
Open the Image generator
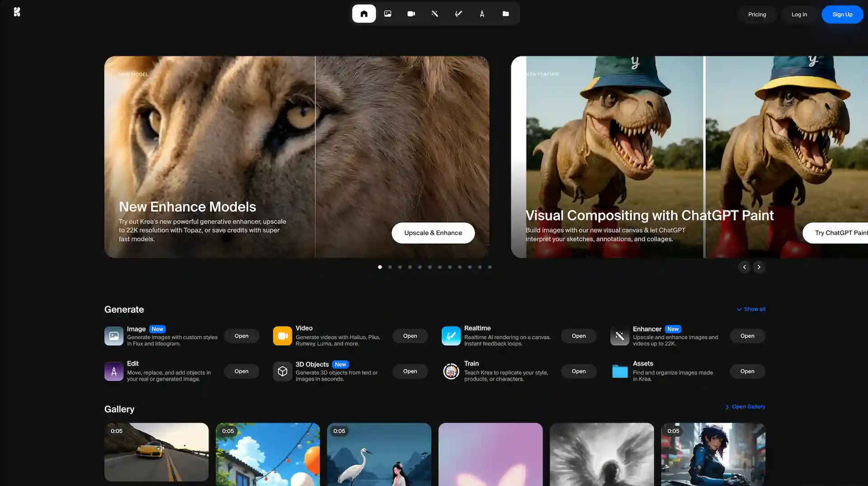tap(241, 336)
